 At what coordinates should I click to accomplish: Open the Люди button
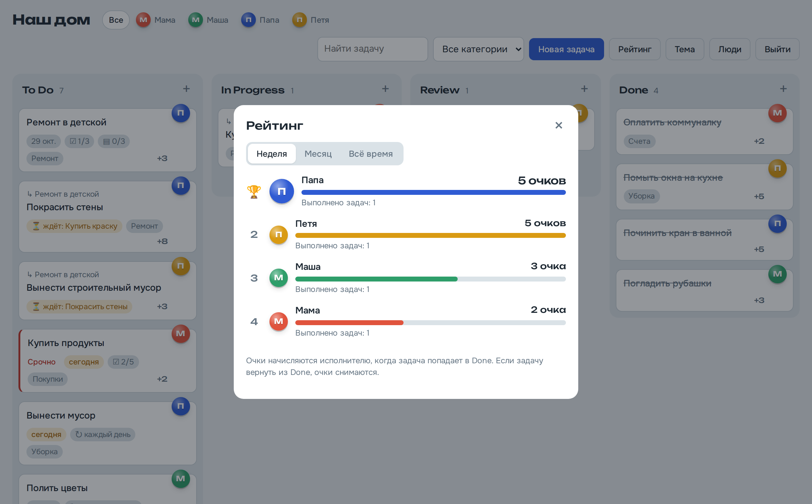pyautogui.click(x=730, y=49)
